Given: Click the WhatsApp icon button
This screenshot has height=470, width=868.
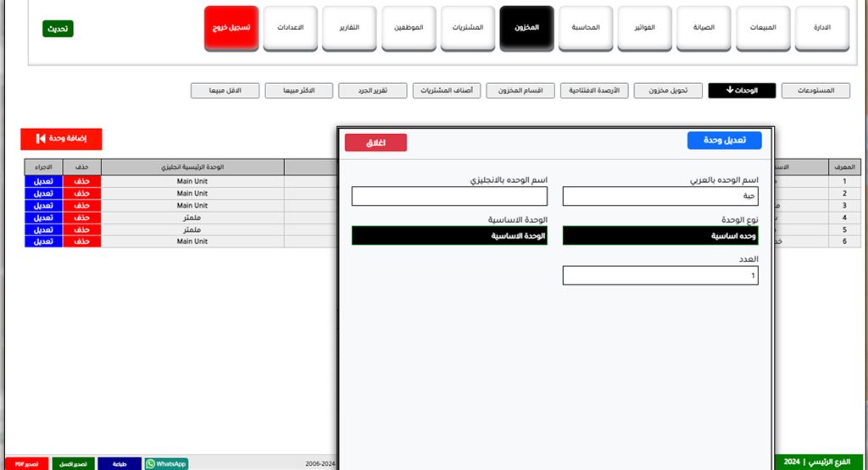Looking at the screenshot, I should [x=166, y=463].
